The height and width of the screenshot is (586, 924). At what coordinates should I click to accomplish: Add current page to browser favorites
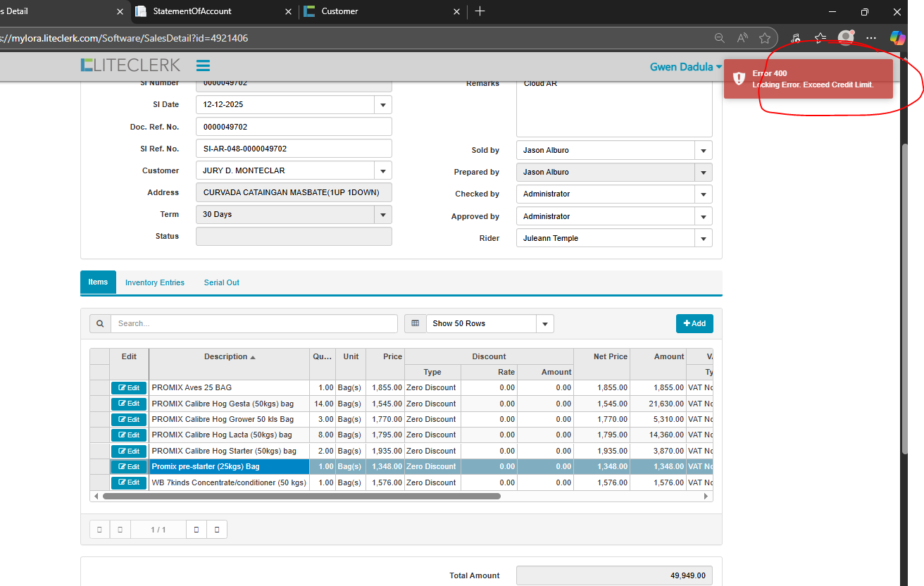(x=765, y=38)
